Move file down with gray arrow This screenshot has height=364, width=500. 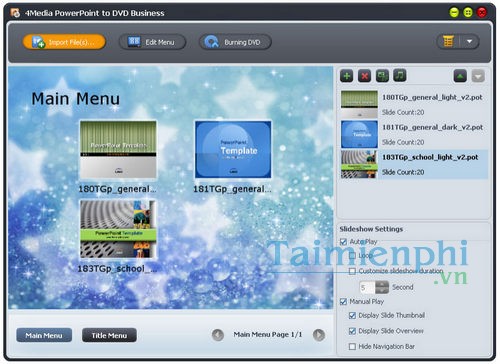[478, 76]
